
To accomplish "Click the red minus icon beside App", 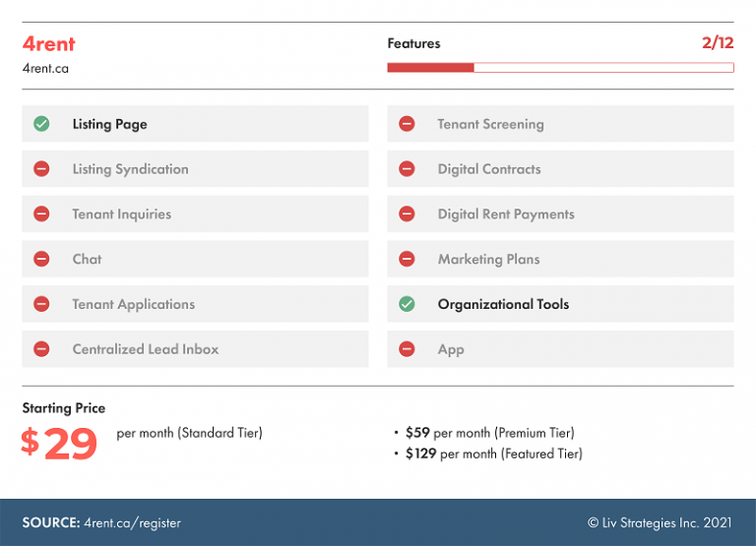I will point(407,349).
